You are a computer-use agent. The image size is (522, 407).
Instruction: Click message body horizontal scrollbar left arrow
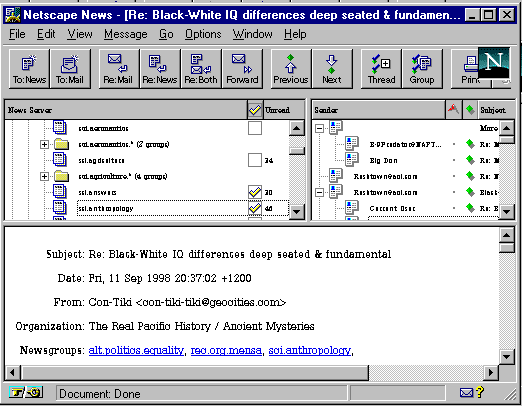pyautogui.click(x=13, y=372)
